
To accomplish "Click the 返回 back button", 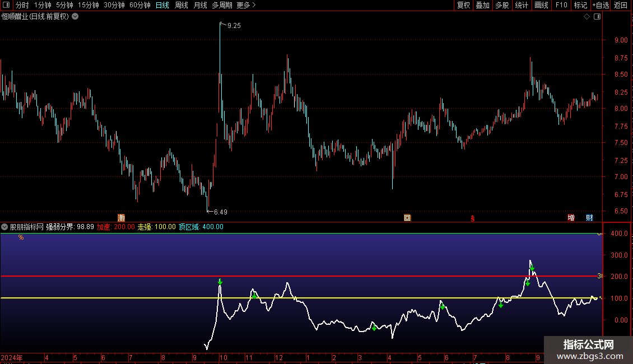I will [621, 5].
